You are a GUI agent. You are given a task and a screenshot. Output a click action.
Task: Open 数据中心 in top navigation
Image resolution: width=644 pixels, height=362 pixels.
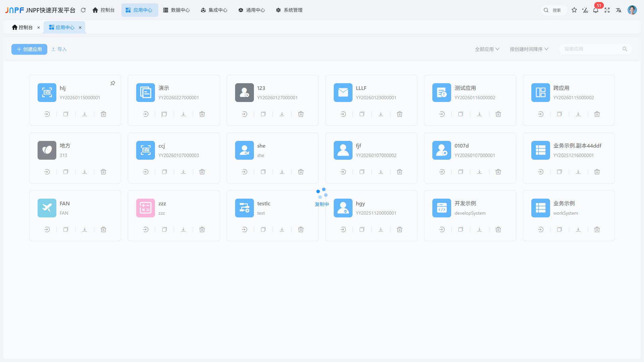(176, 10)
